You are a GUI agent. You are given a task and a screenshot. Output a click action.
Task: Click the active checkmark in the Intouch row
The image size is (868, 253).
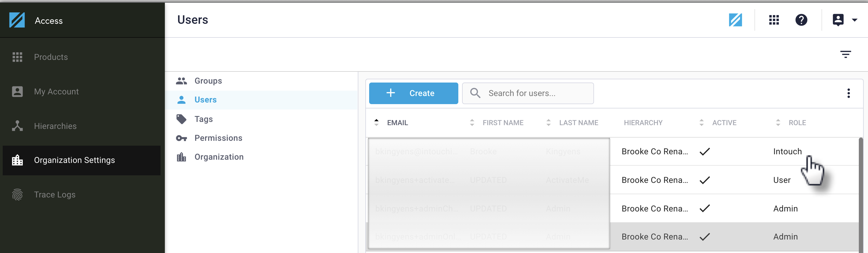click(705, 151)
